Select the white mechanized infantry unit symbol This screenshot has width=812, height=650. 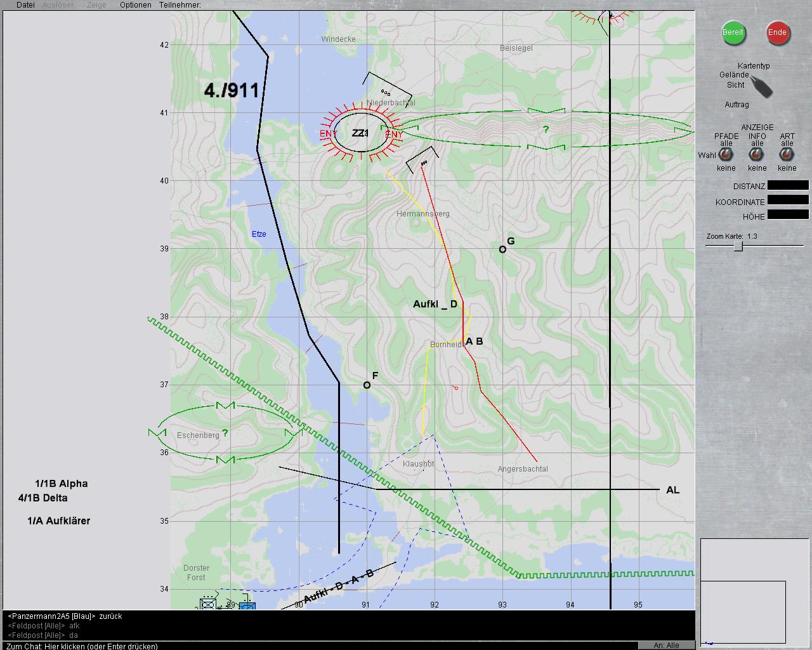(208, 604)
